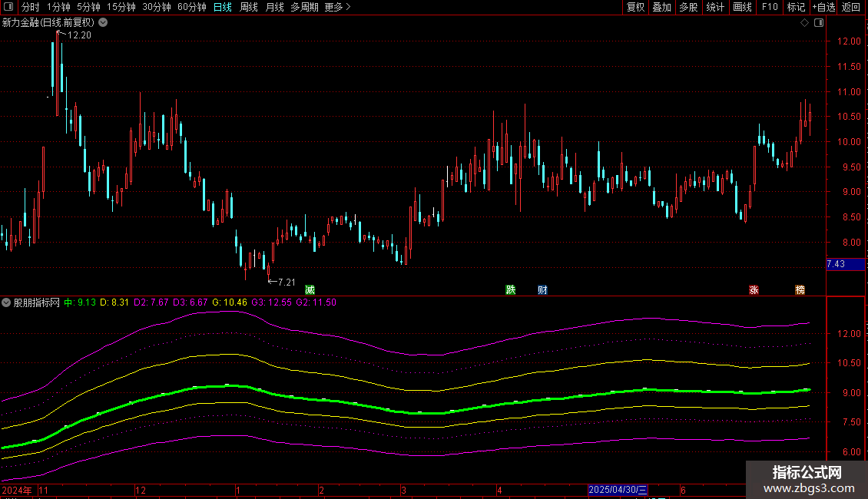Click the green 中: 9.13 indicator value
The width and height of the screenshot is (868, 499).
point(80,302)
